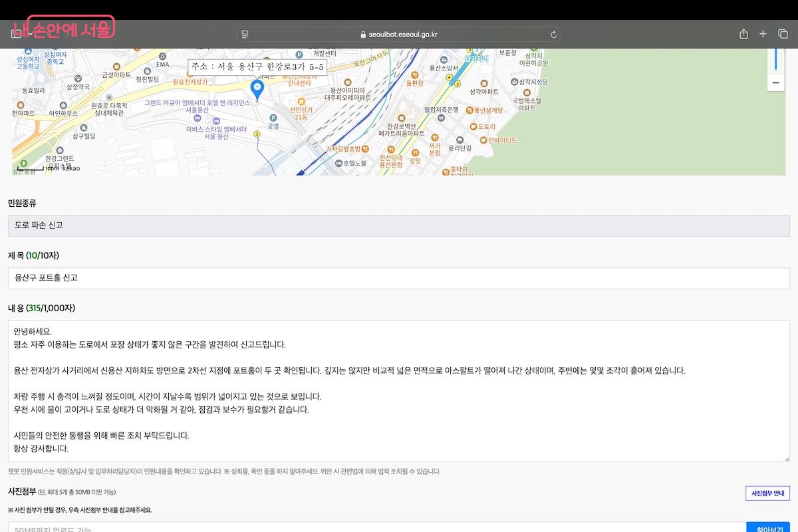Click the 사진첨부 안내 button
Viewport: 798px width, 532px height.
[x=767, y=493]
